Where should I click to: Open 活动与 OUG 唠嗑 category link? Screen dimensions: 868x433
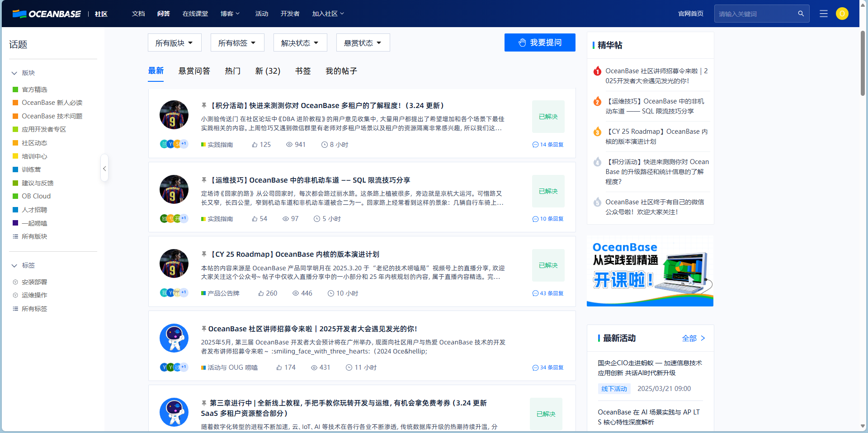pyautogui.click(x=232, y=367)
